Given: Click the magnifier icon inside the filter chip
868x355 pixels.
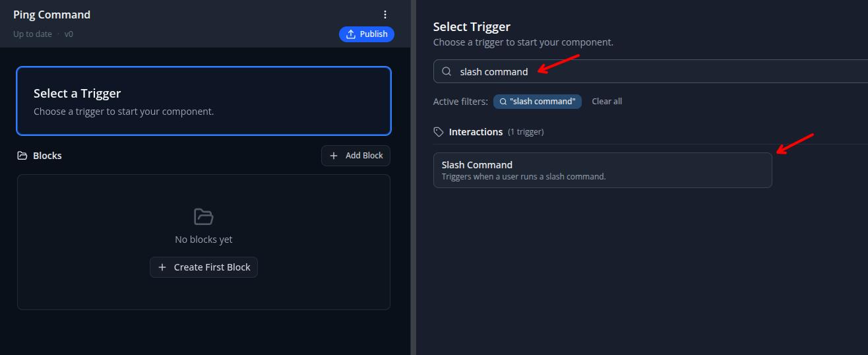Looking at the screenshot, I should pyautogui.click(x=503, y=102).
